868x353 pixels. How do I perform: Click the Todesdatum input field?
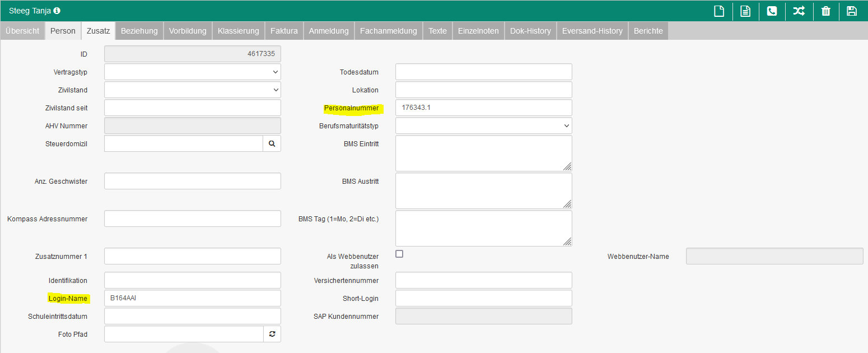(x=484, y=72)
